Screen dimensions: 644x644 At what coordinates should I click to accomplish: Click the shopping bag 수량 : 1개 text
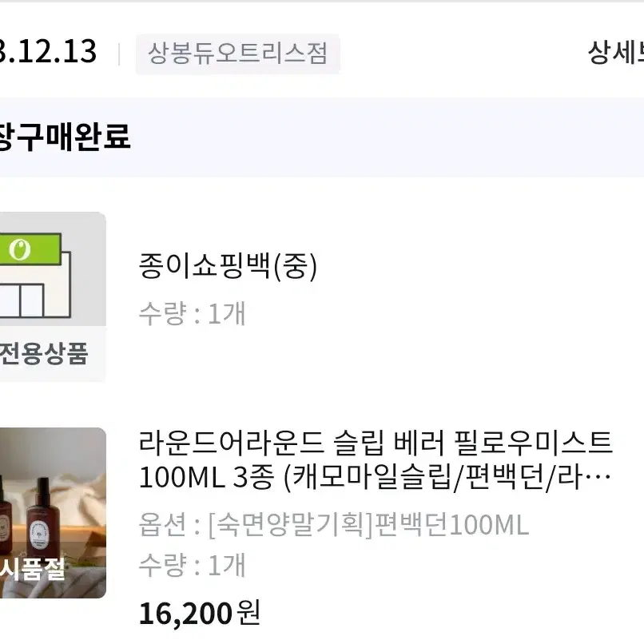(192, 314)
